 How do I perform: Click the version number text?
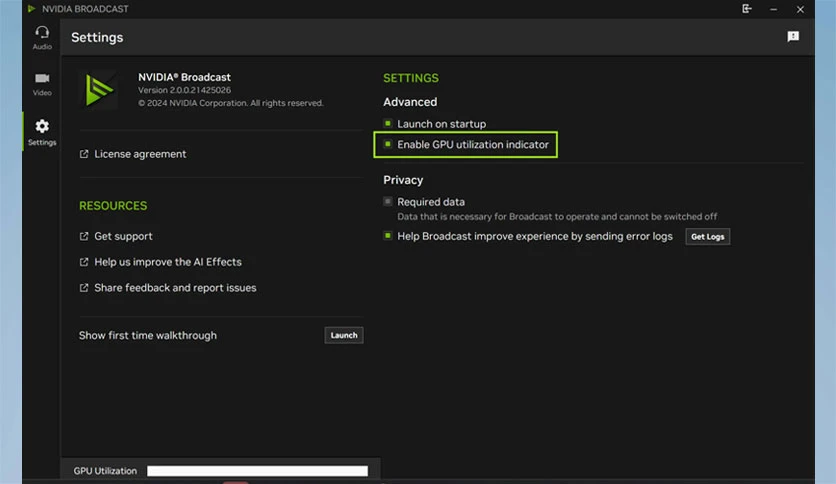click(x=184, y=90)
